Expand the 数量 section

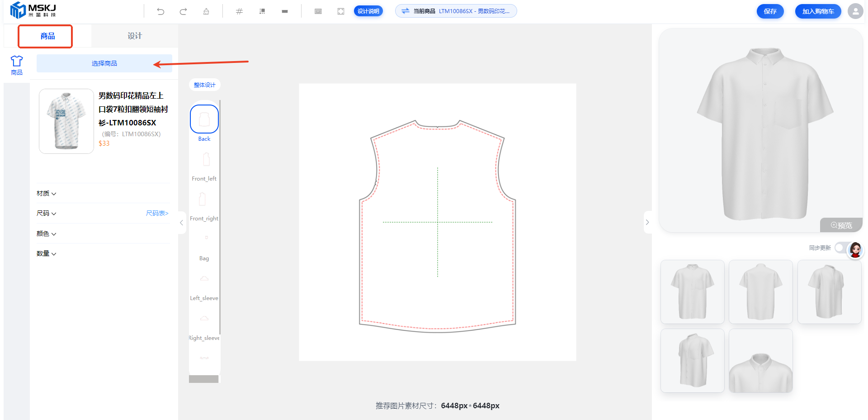47,253
